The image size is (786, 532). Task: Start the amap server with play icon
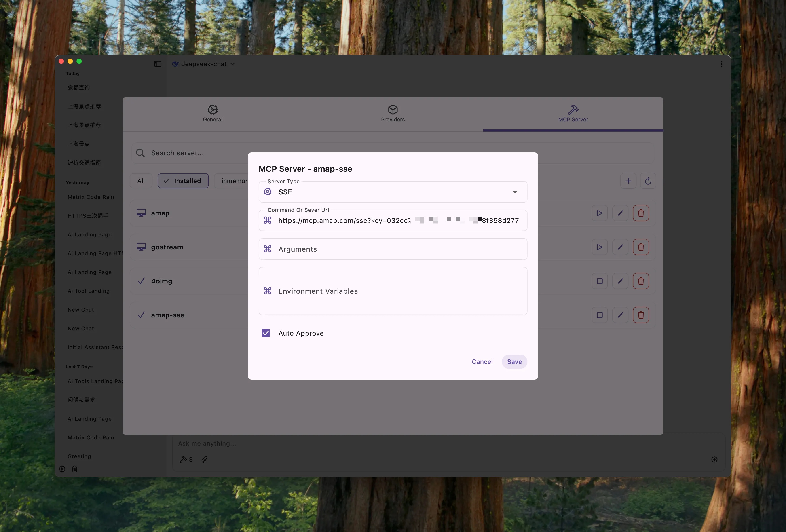[599, 213]
